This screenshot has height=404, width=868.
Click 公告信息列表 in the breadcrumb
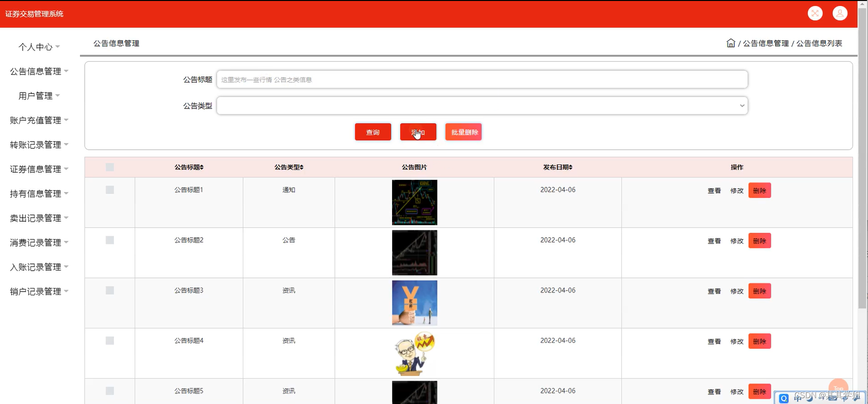pyautogui.click(x=819, y=43)
